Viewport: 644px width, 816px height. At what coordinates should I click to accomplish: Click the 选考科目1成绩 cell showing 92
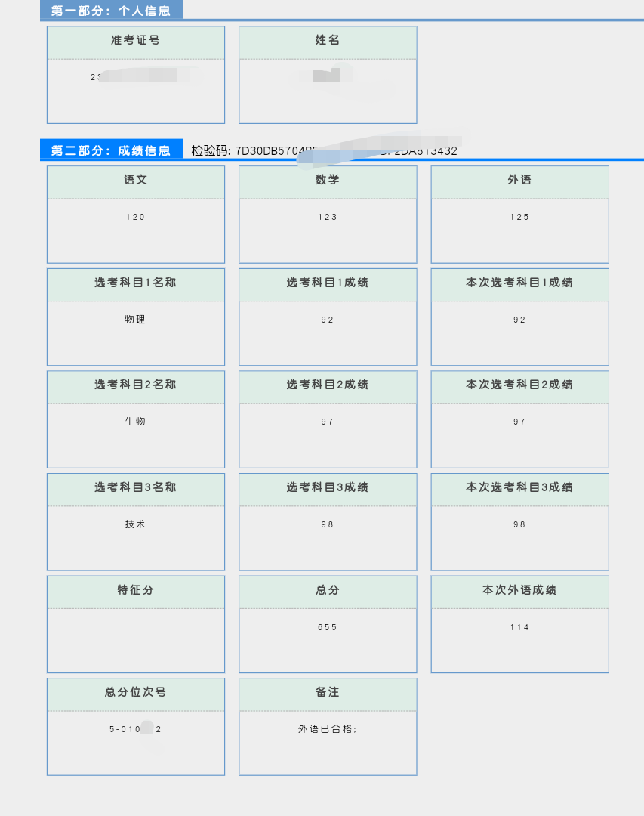coord(327,320)
